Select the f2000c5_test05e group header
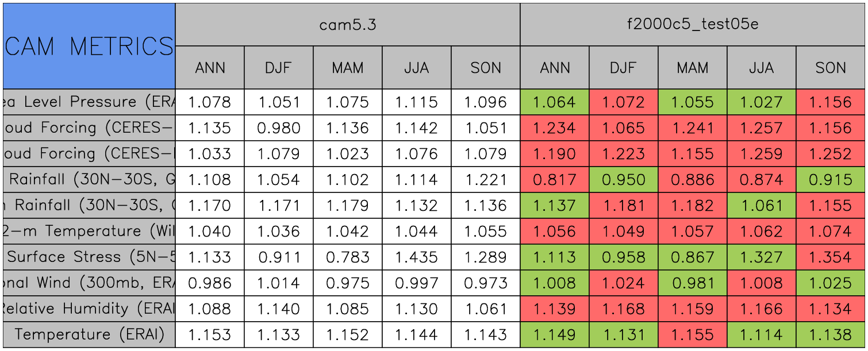 693,25
